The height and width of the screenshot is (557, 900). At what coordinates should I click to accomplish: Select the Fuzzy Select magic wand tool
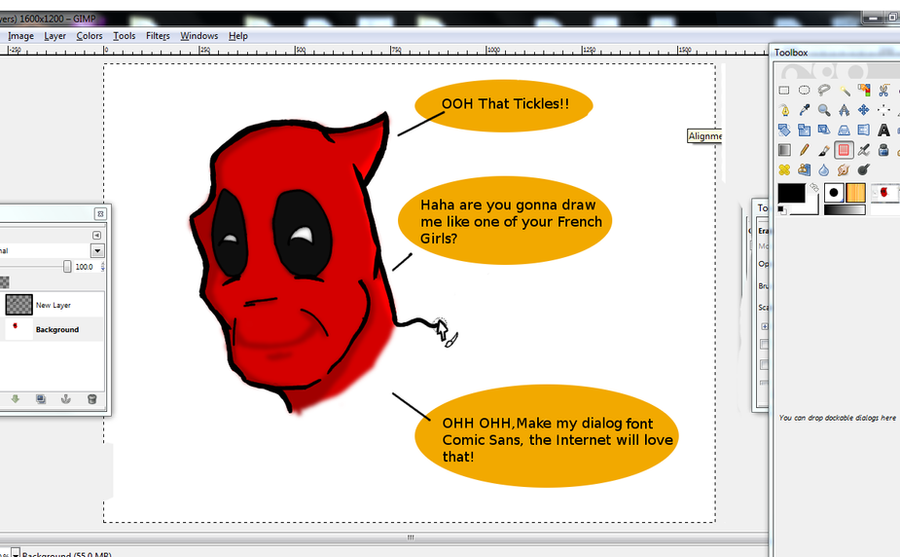tap(844, 90)
